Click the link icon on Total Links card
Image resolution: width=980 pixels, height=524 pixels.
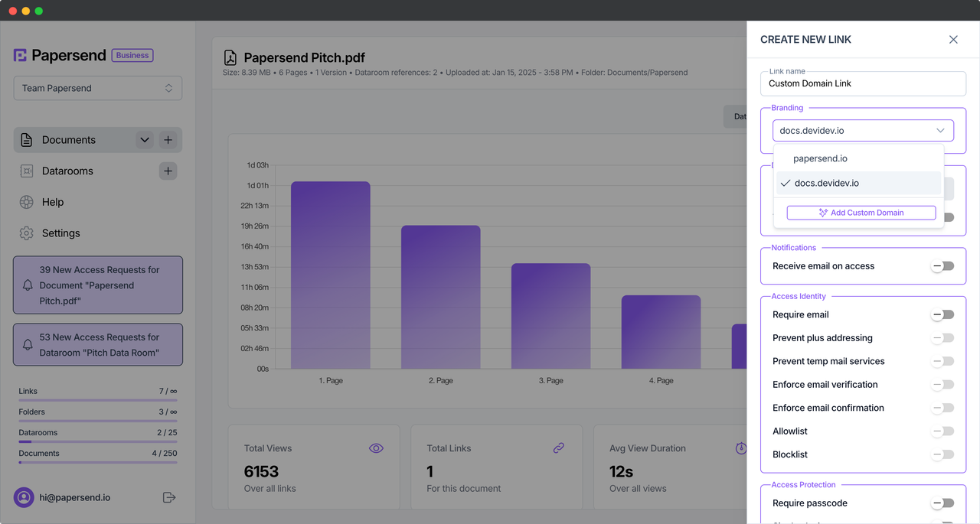point(558,448)
